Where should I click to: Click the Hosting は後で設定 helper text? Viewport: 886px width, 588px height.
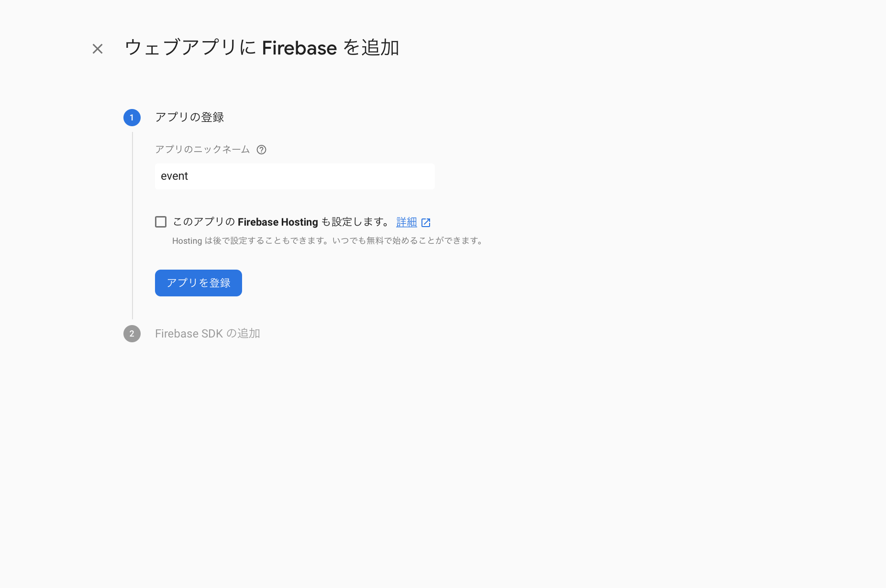pyautogui.click(x=329, y=241)
